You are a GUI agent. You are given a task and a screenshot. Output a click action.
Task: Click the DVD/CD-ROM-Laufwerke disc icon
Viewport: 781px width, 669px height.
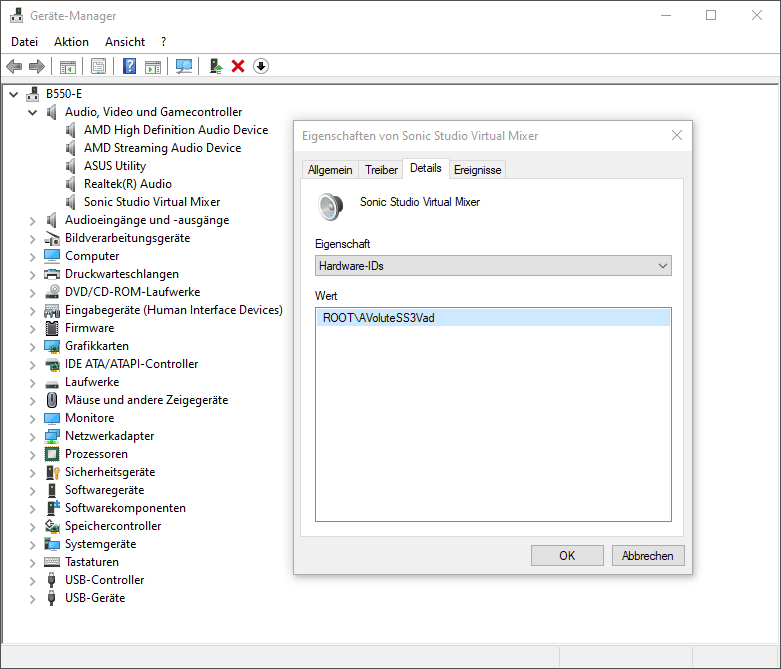[52, 292]
